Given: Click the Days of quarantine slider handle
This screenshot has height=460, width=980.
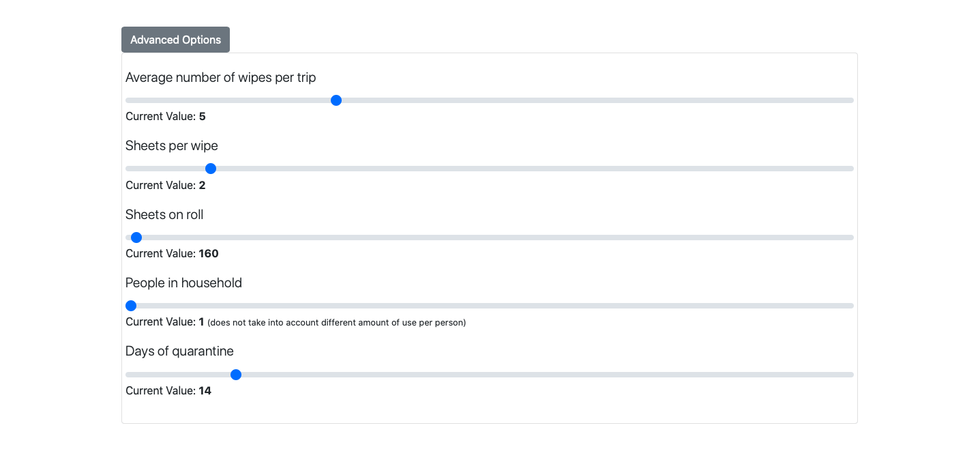Looking at the screenshot, I should click(236, 375).
